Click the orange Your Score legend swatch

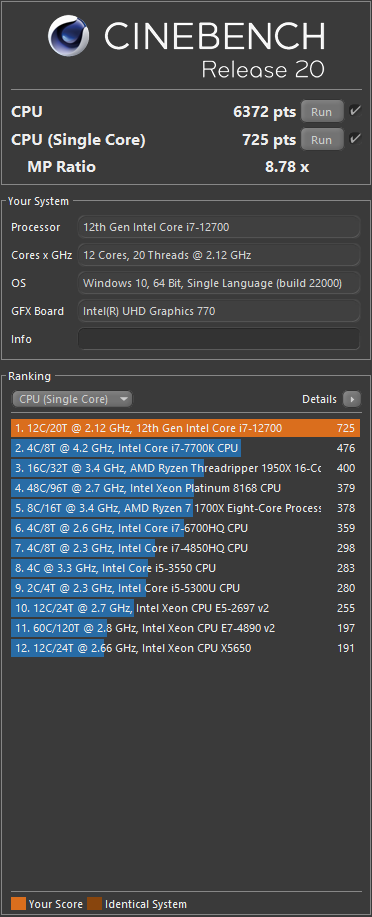tap(18, 904)
